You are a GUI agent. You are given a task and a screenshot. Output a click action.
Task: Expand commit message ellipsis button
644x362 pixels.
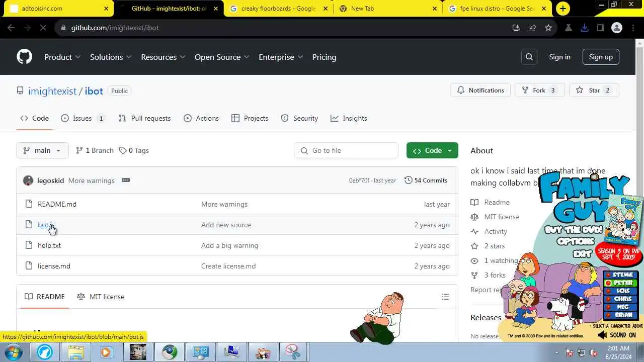[126, 180]
